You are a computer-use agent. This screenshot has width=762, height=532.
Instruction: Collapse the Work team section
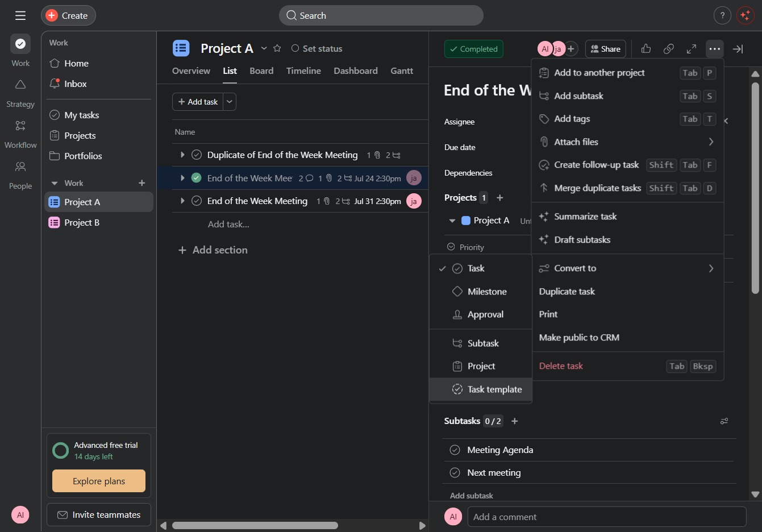click(x=55, y=183)
